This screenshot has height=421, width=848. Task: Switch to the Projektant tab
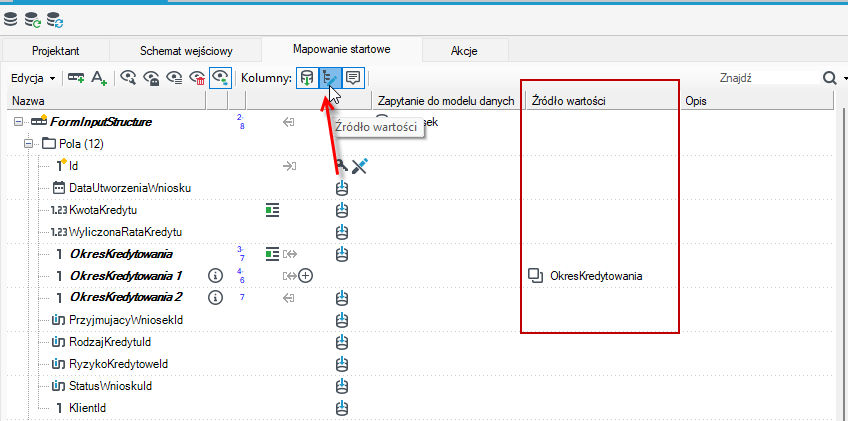tap(56, 51)
